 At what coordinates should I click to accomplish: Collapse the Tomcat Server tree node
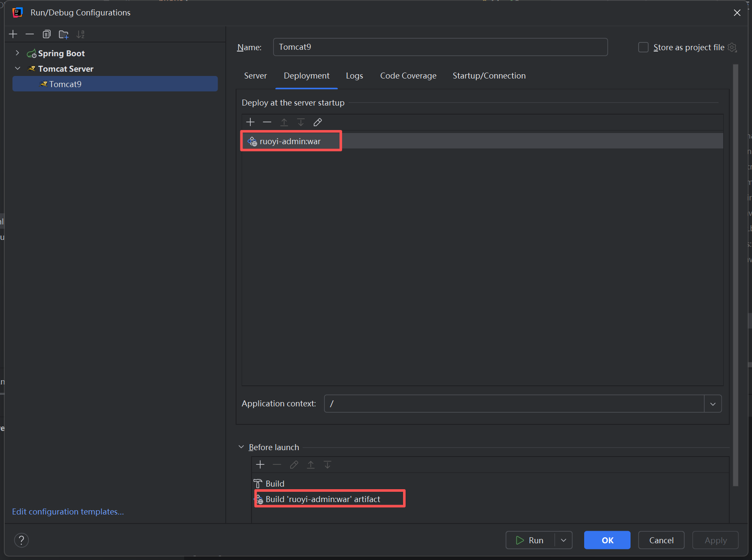tap(18, 68)
